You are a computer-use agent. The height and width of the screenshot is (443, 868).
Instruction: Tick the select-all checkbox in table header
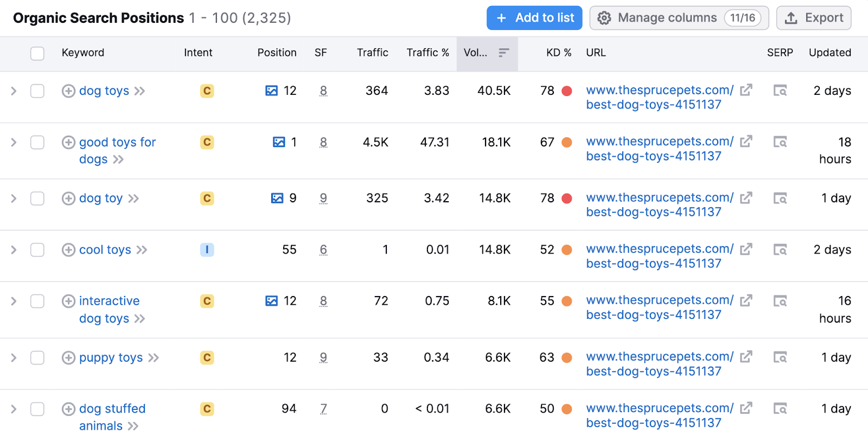click(37, 53)
